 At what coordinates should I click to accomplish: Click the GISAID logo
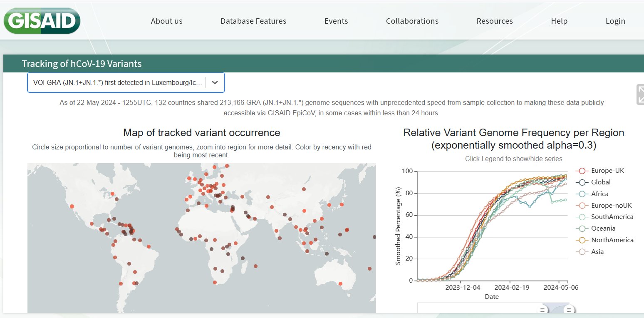pos(42,21)
